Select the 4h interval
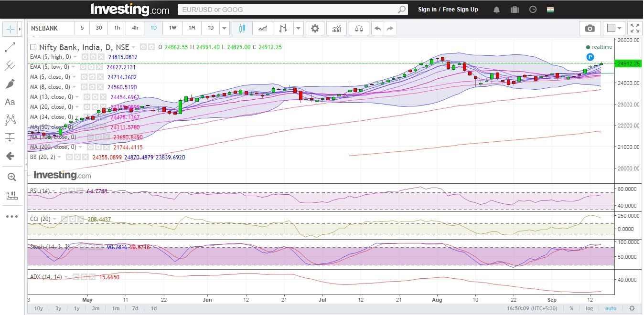 pyautogui.click(x=135, y=28)
